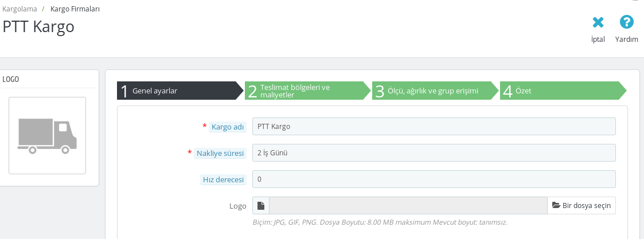Click the file icon beside logo field
Image resolution: width=644 pixels, height=239 pixels.
pyautogui.click(x=261, y=206)
